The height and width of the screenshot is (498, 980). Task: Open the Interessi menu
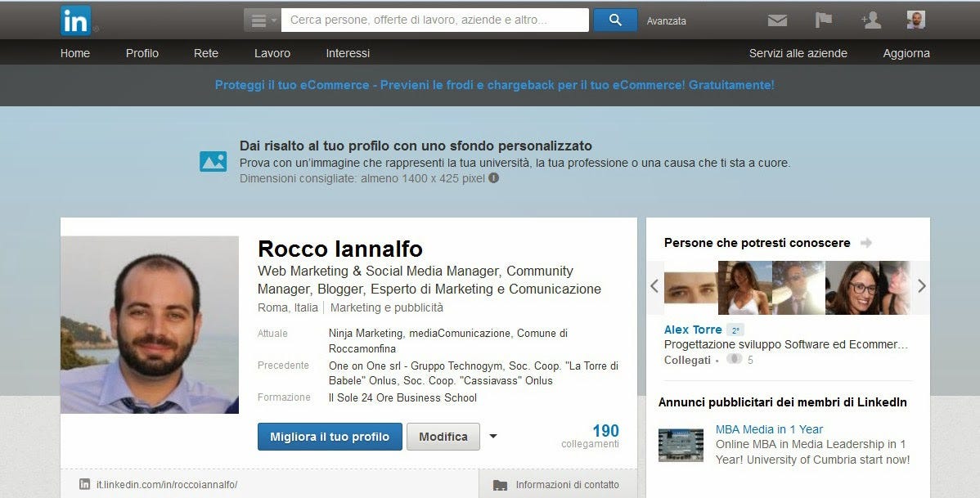tap(348, 53)
